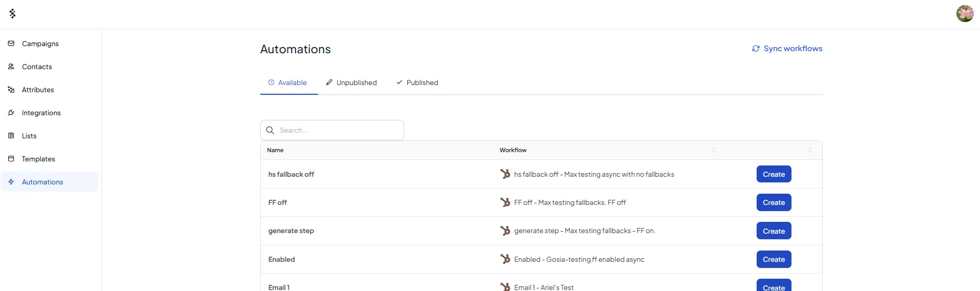Click 'FF off - Max testing fallbacks' workflow text
980x291 pixels.
(570, 202)
